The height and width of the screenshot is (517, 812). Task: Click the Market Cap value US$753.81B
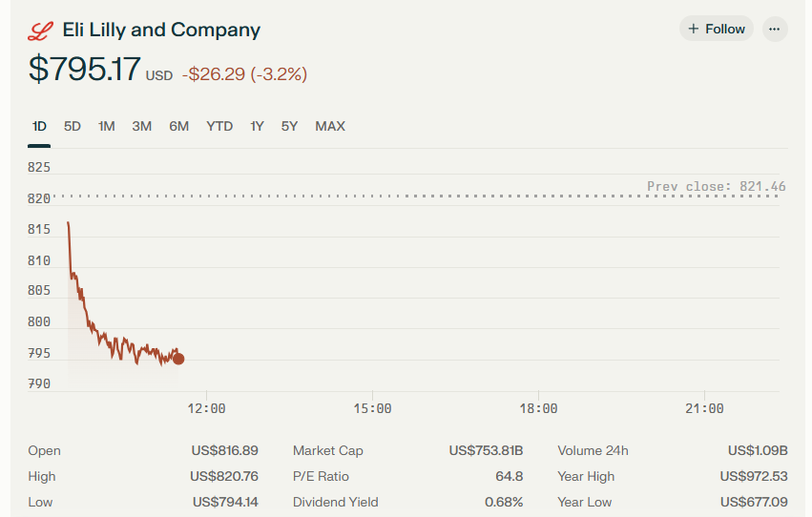[x=486, y=451]
